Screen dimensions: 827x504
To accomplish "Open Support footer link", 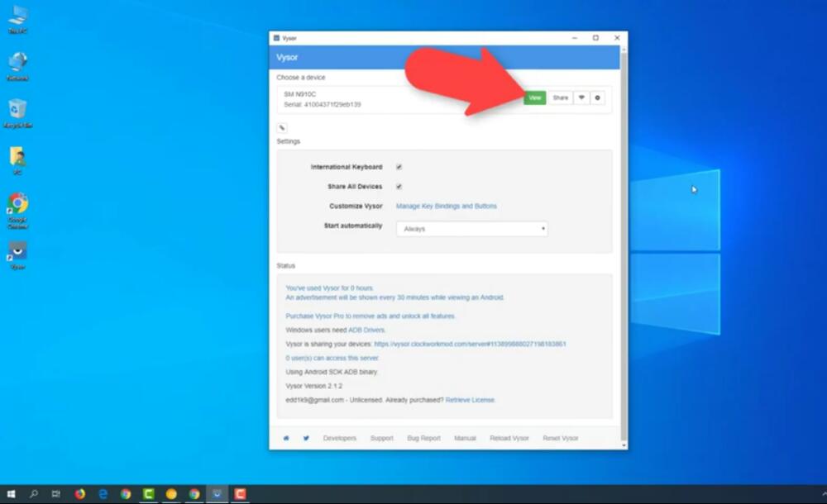I will [x=381, y=438].
